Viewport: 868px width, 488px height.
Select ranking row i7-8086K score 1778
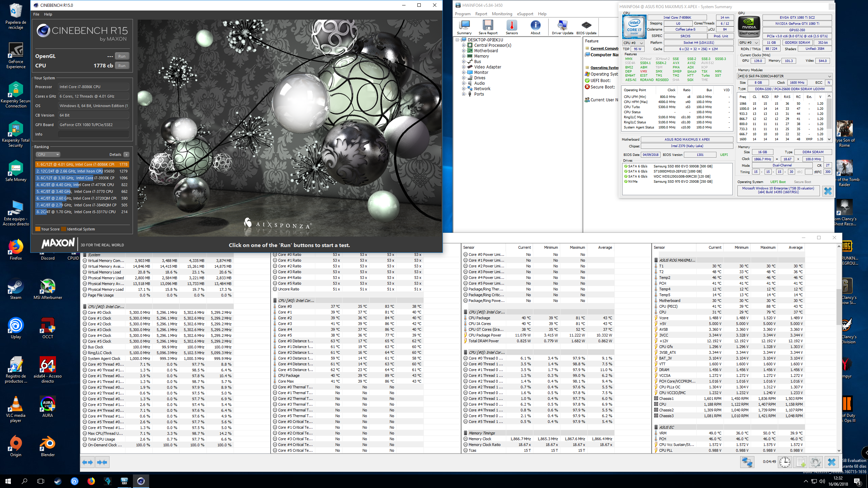point(82,164)
